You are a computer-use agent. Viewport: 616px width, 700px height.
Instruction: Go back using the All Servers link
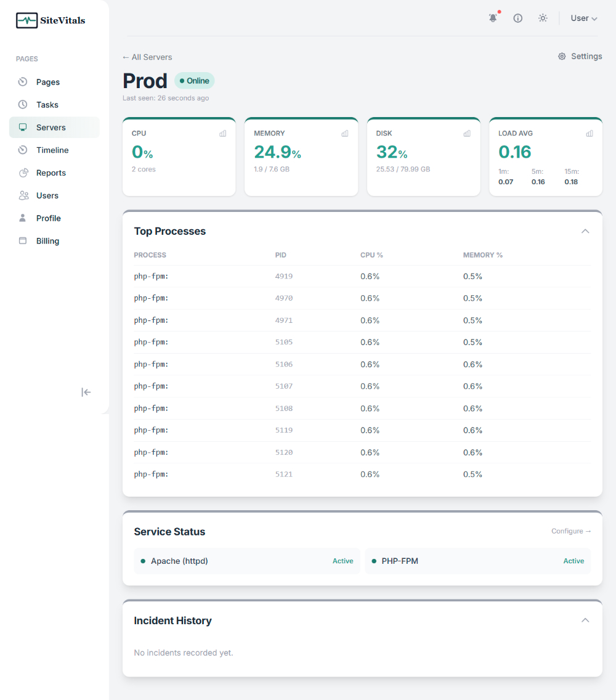coord(147,57)
